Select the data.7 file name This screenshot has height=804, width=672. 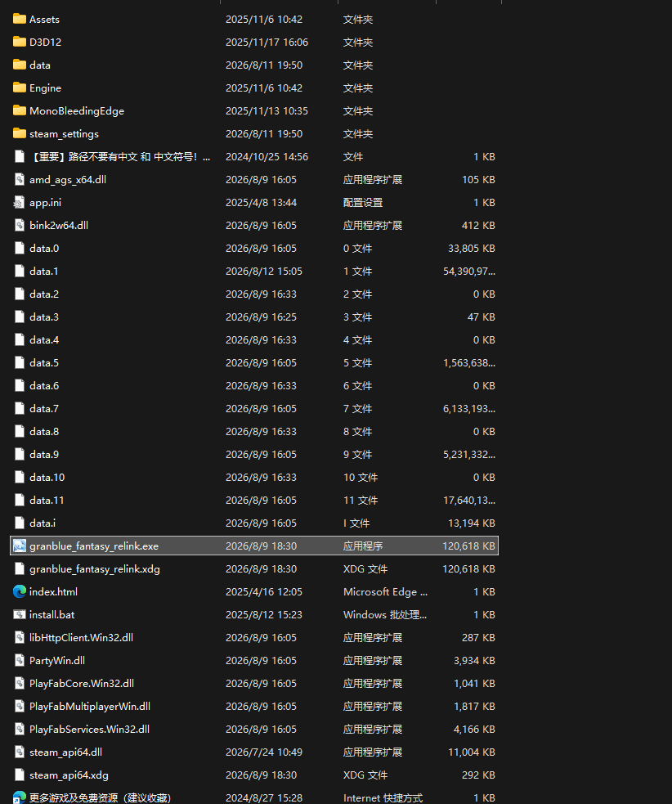click(x=44, y=409)
